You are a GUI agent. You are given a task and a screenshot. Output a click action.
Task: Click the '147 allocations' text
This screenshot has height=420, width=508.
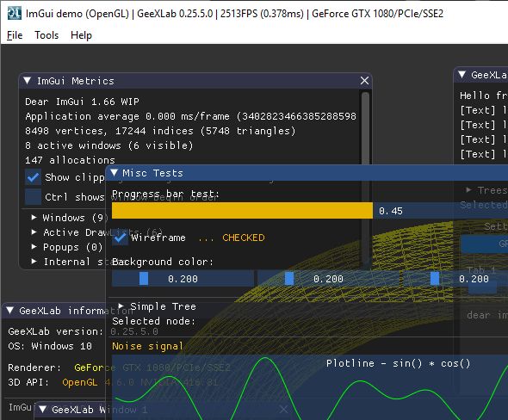[x=70, y=160]
